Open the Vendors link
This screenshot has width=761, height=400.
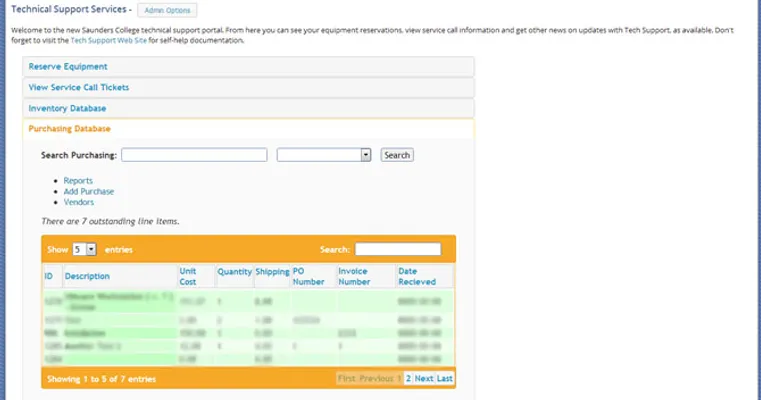coord(79,202)
